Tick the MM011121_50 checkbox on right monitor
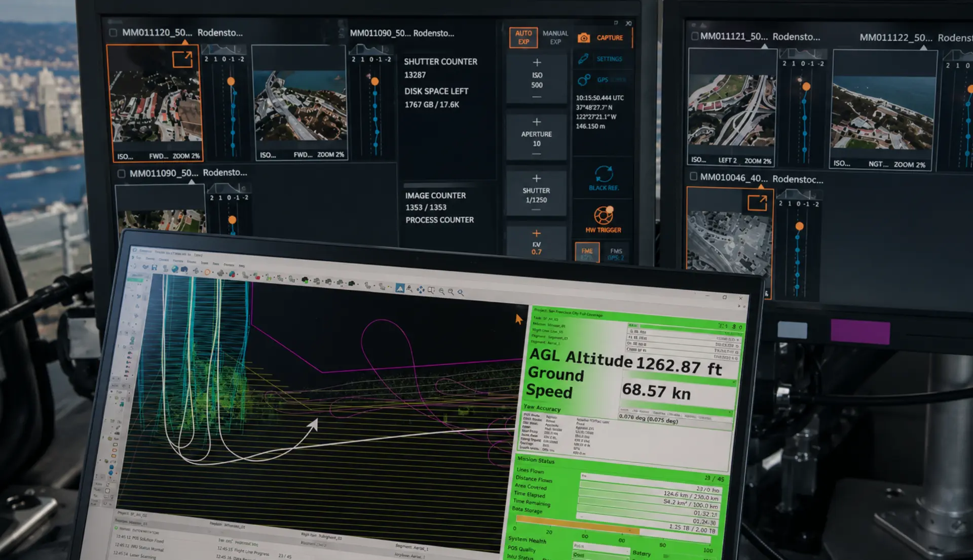 [695, 36]
